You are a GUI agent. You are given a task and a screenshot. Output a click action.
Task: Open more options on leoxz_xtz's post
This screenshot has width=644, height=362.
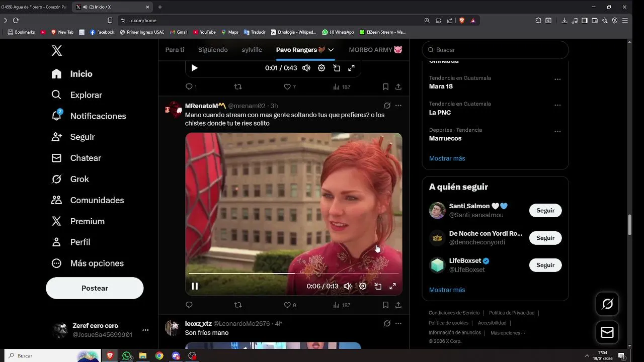398,323
